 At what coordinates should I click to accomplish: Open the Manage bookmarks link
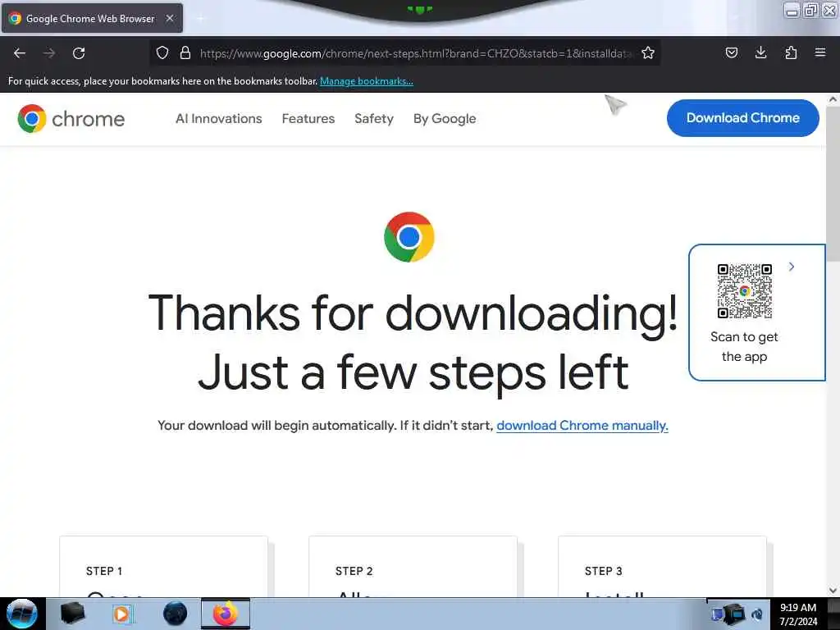[367, 81]
